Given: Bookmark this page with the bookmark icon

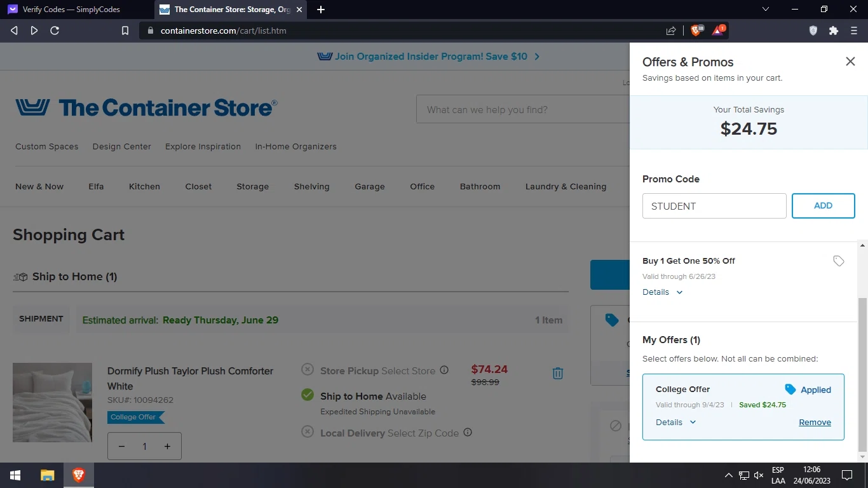Looking at the screenshot, I should click(125, 30).
